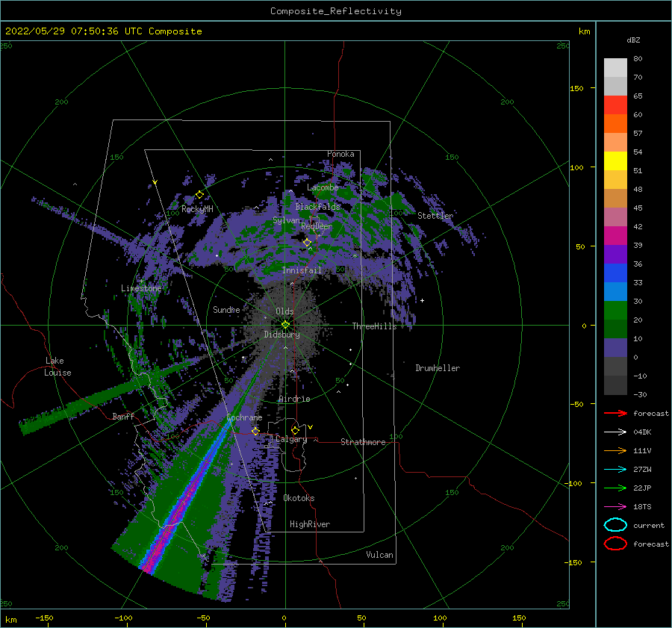Click the Ponoka city label
The image size is (672, 628).
340,154
